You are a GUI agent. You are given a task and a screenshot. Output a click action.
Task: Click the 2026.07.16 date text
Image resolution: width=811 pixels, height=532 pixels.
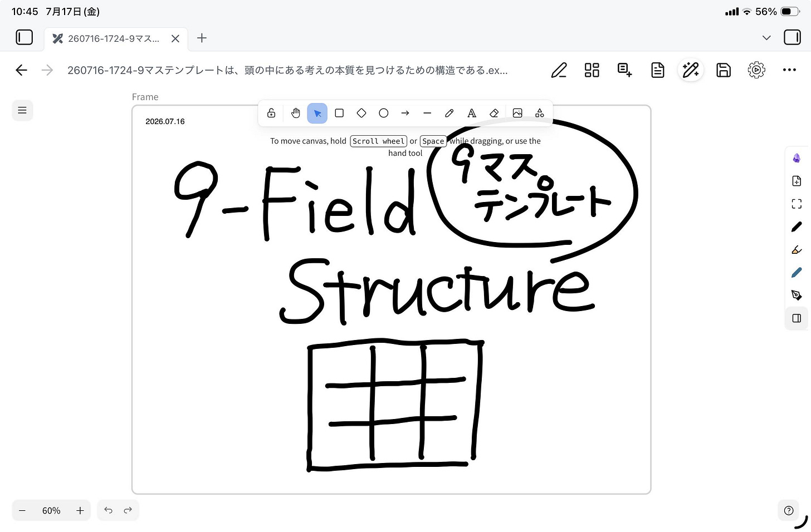165,121
